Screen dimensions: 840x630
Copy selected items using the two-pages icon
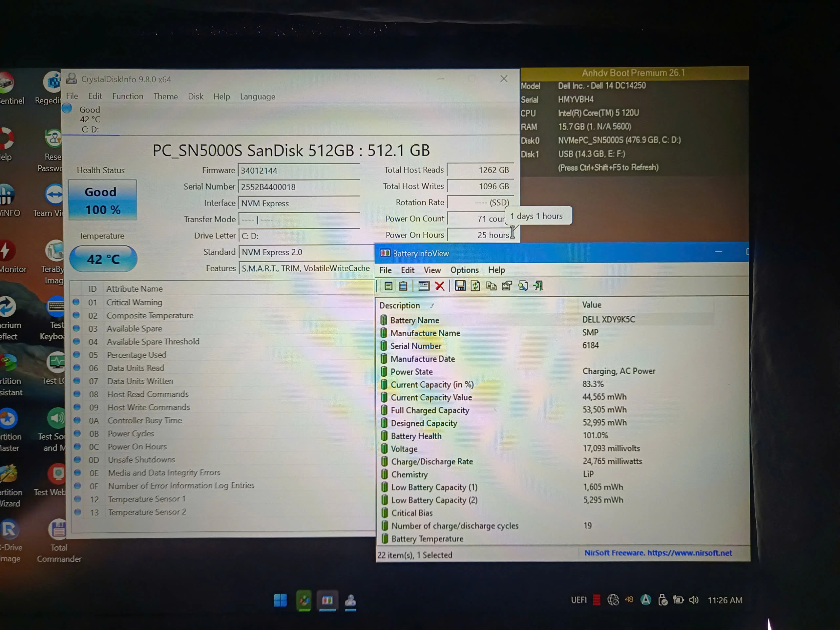492,285
